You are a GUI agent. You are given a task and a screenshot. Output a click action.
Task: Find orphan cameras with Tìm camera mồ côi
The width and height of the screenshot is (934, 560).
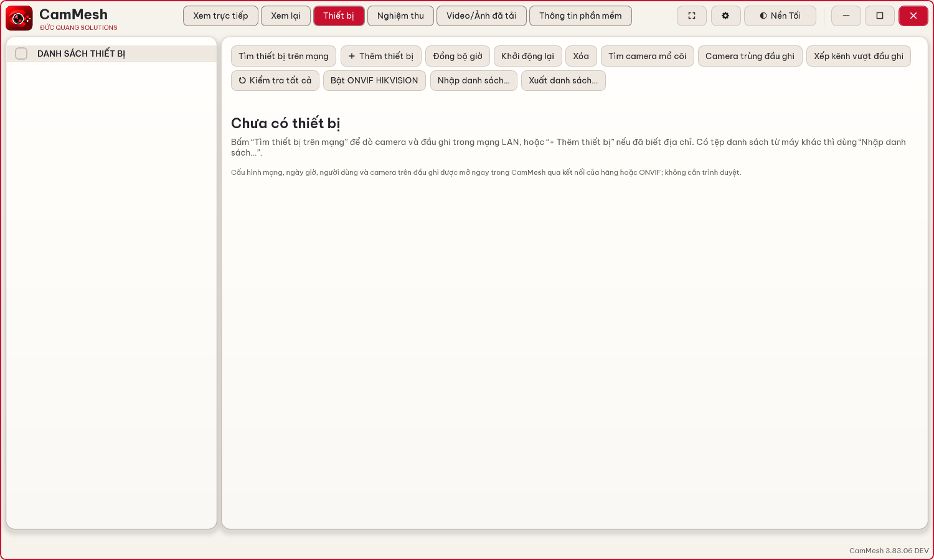point(647,56)
